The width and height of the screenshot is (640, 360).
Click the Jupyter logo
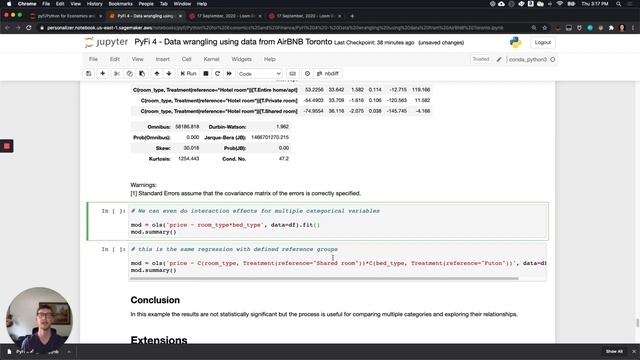(x=107, y=42)
